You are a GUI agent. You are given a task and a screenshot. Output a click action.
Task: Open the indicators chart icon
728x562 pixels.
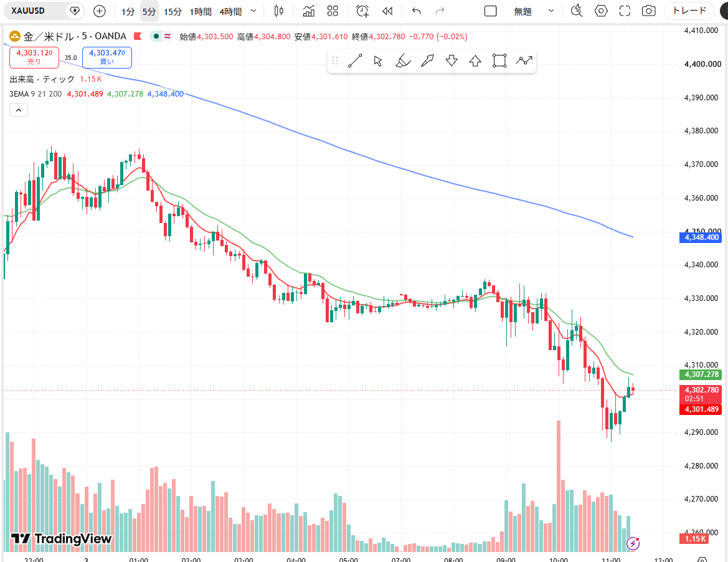pyautogui.click(x=309, y=11)
